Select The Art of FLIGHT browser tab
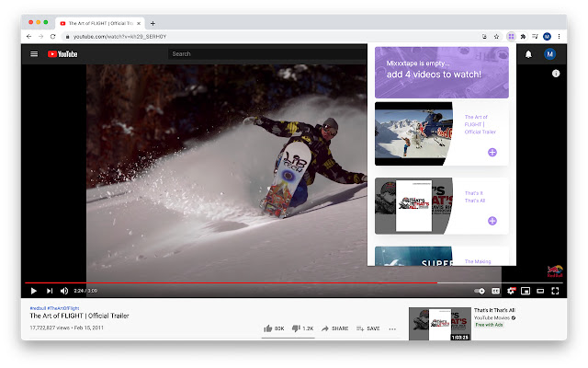This screenshot has width=588, height=368. [x=100, y=23]
